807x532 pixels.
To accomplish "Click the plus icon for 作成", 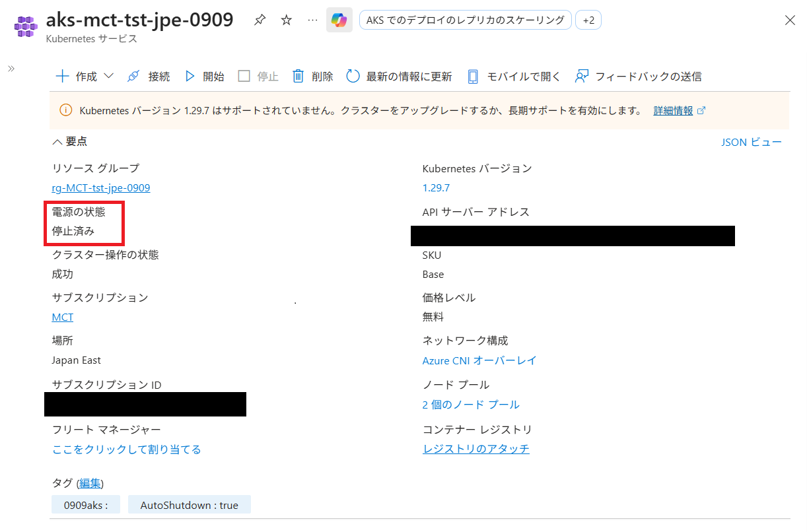I will [63, 77].
